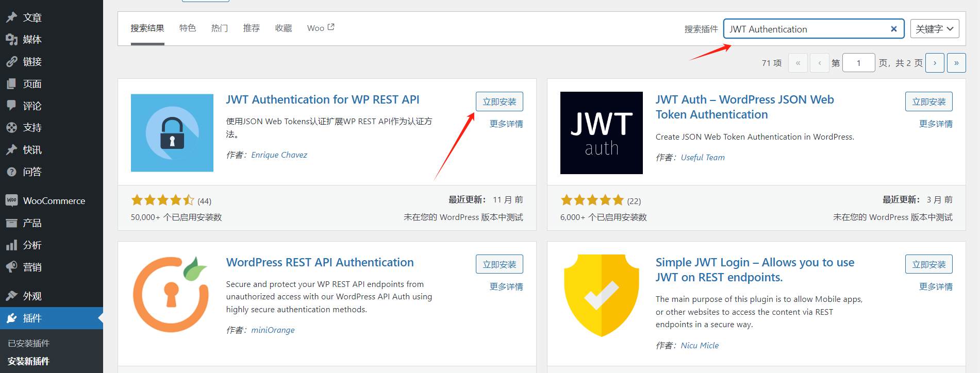The width and height of the screenshot is (980, 373).
Task: Clear the plugin search field with X
Action: click(x=893, y=29)
